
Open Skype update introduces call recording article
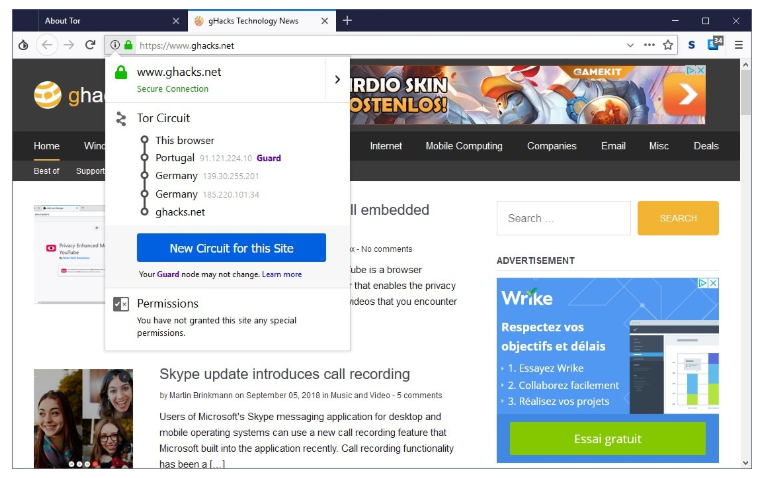285,374
